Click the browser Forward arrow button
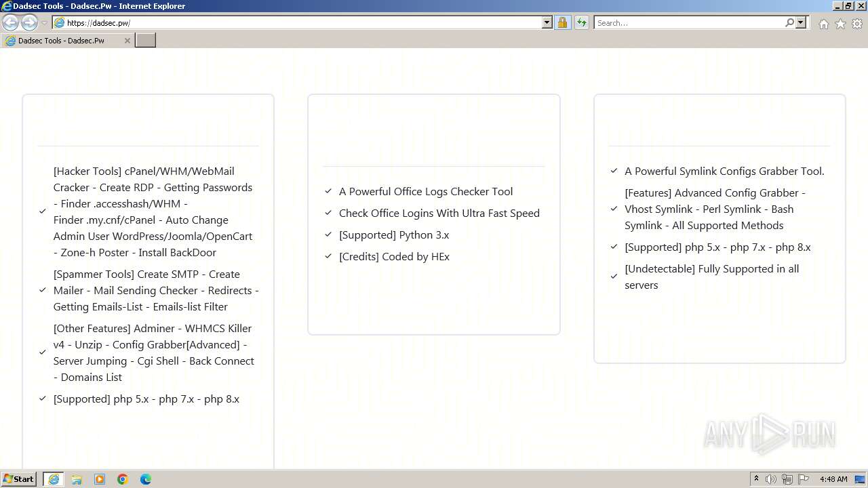Viewport: 868px width, 488px height. [29, 22]
